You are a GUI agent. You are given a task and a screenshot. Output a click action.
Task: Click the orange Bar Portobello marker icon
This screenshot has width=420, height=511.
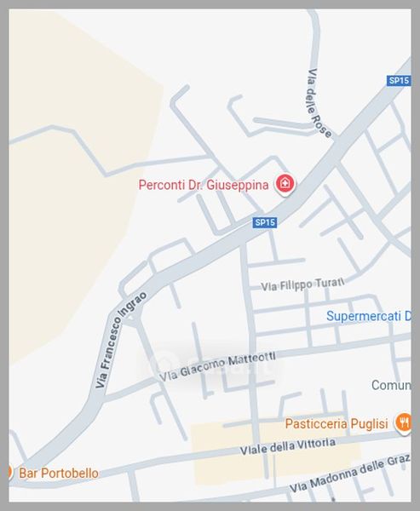(10, 472)
